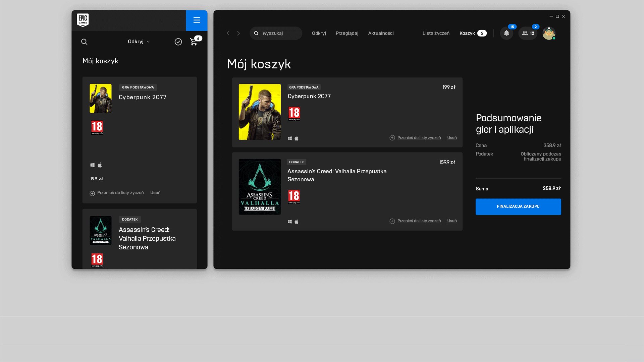Open the Odkryj dropdown in mobile window

139,42
